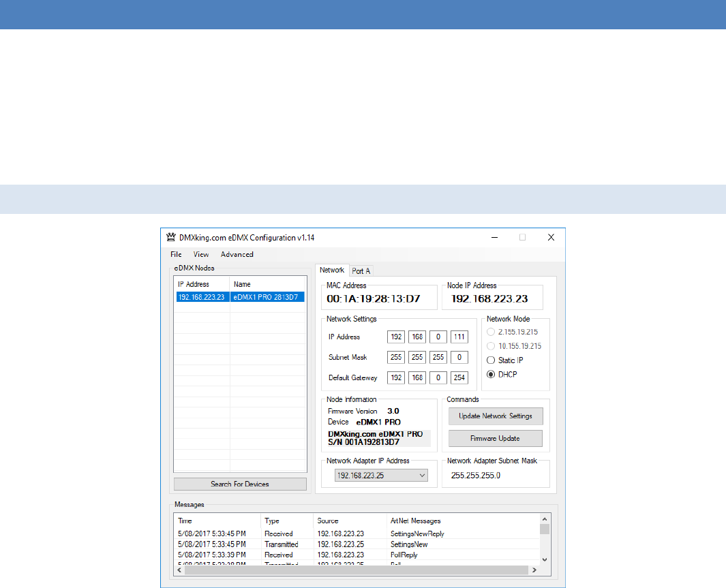Select the SettingsNew message row
This screenshot has height=588, width=726.
click(357, 544)
